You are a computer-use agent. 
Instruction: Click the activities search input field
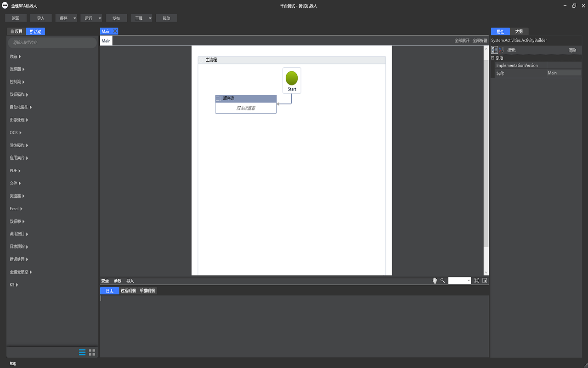pos(52,42)
